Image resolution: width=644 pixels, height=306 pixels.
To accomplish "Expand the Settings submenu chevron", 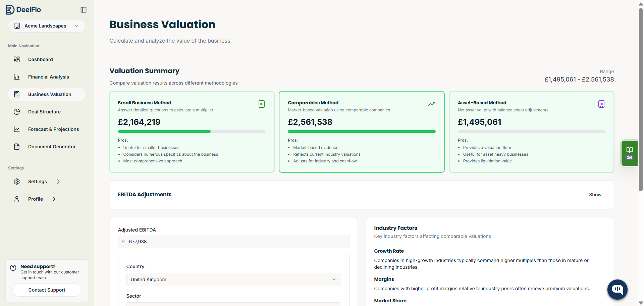I will click(58, 182).
